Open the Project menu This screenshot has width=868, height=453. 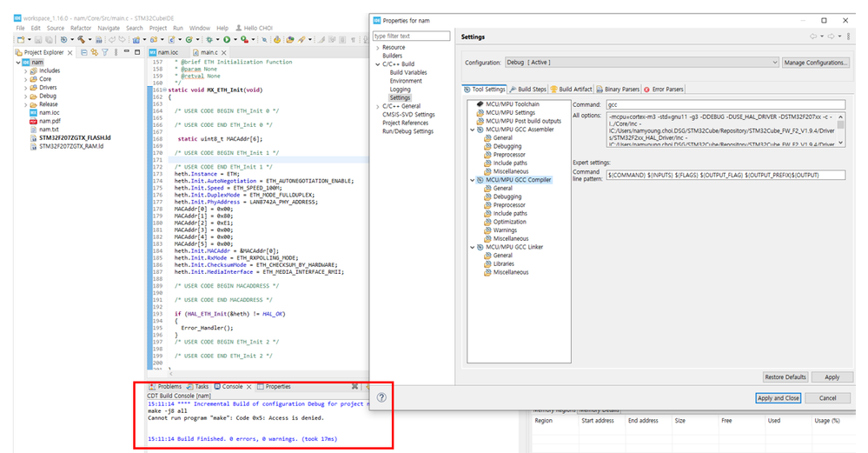coord(157,28)
